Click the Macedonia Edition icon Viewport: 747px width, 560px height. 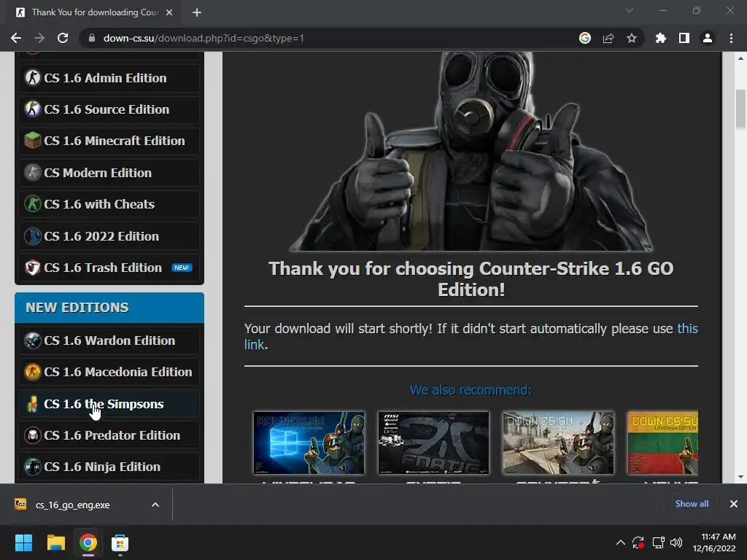(x=32, y=372)
